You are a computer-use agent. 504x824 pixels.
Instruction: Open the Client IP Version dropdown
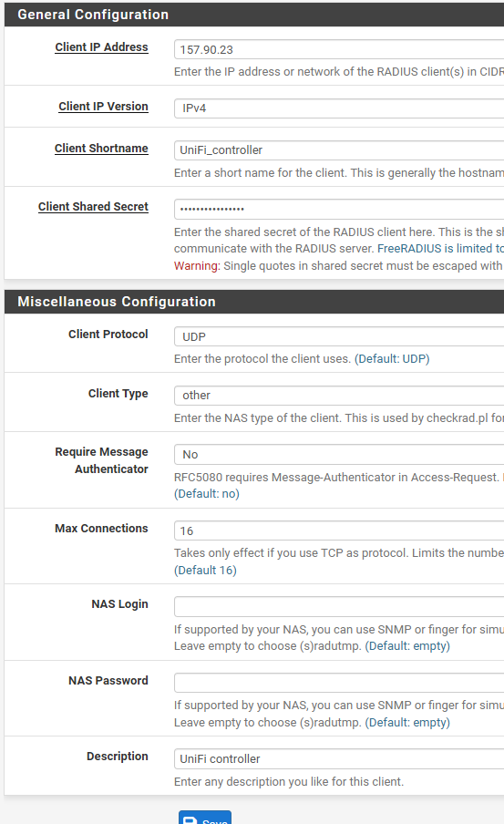pos(339,108)
